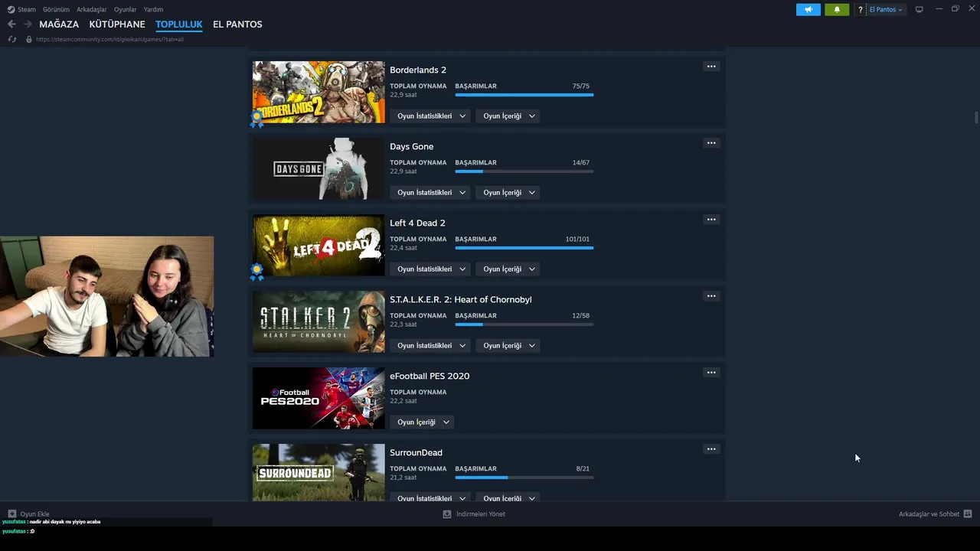980x551 pixels.
Task: Click the lock icon beside the URL
Action: pyautogui.click(x=29, y=39)
